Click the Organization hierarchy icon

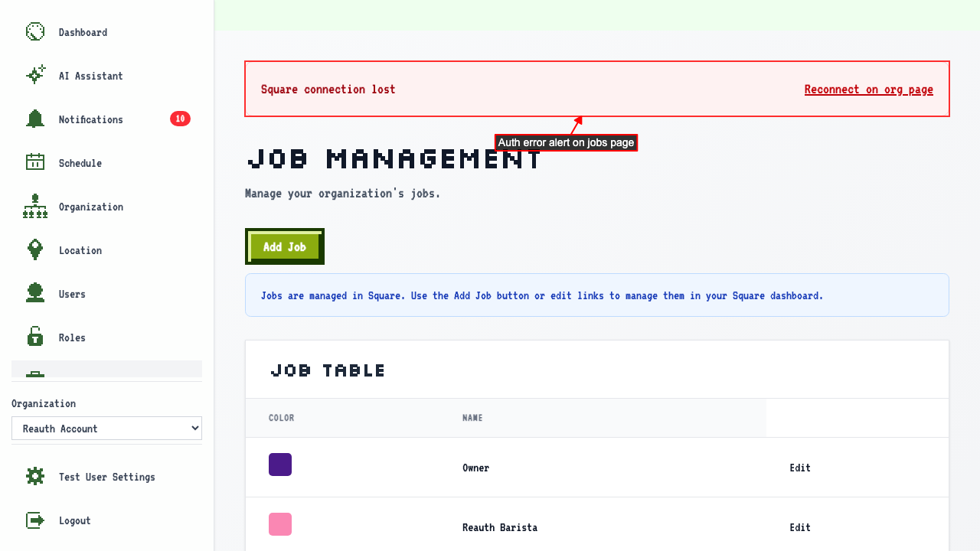click(35, 207)
